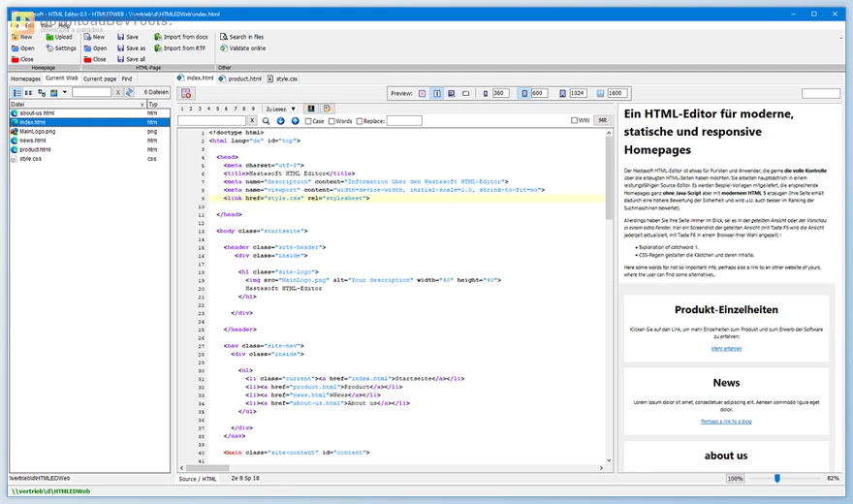Enable the WW word wrap checkbox
Screen dimensions: 853x504
(x=573, y=121)
